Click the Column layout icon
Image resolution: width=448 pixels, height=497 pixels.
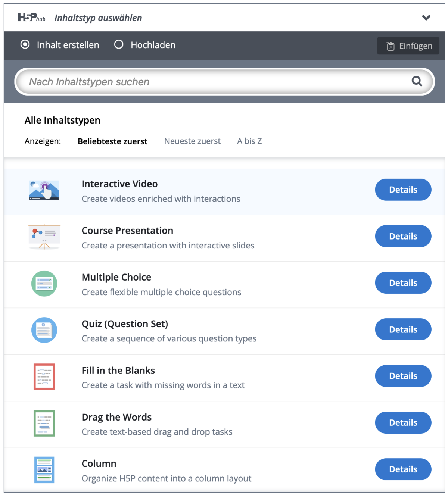pos(44,470)
